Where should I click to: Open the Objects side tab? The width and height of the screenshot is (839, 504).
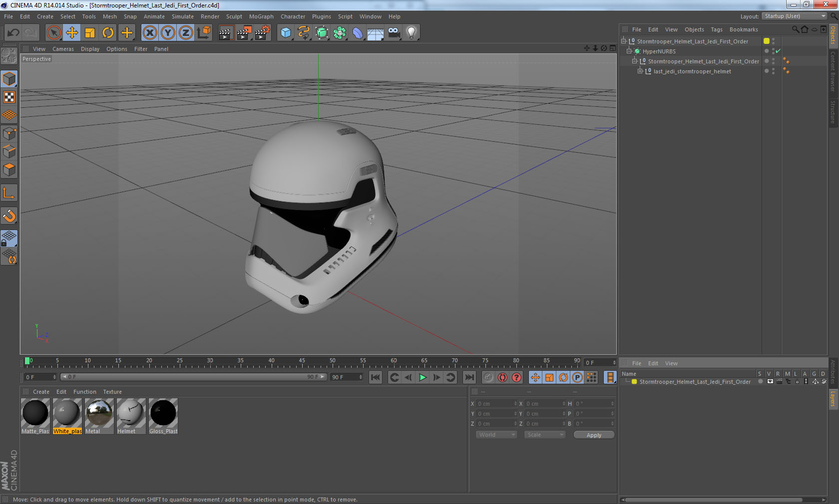tap(833, 35)
